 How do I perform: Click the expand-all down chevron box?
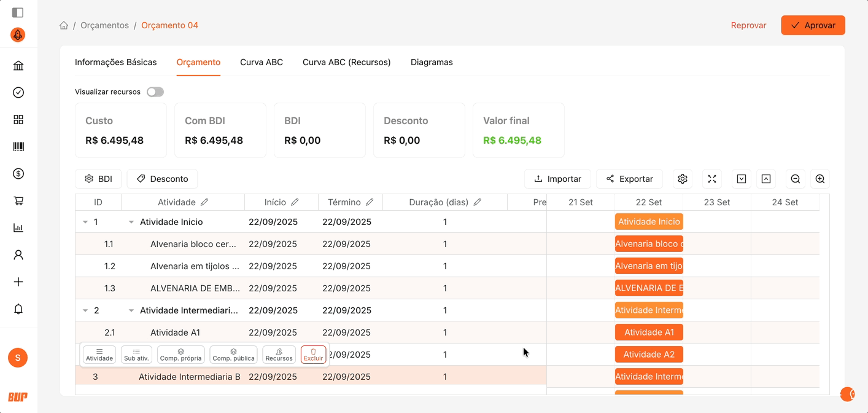[742, 179]
